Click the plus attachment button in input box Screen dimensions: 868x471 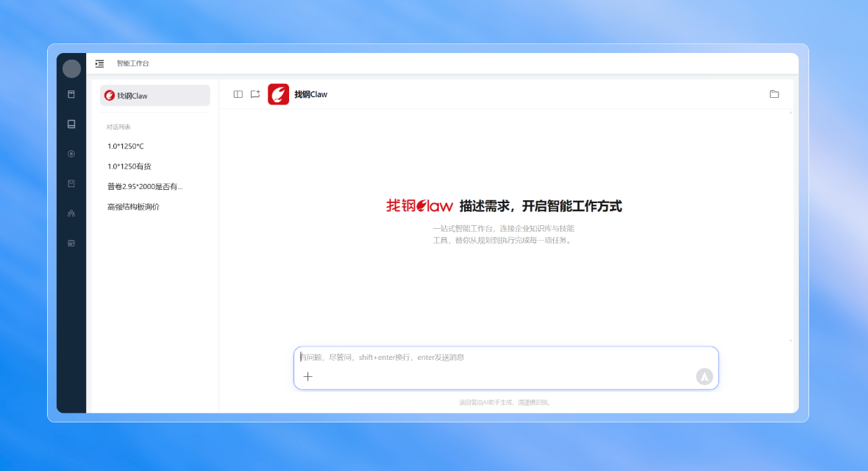click(308, 377)
